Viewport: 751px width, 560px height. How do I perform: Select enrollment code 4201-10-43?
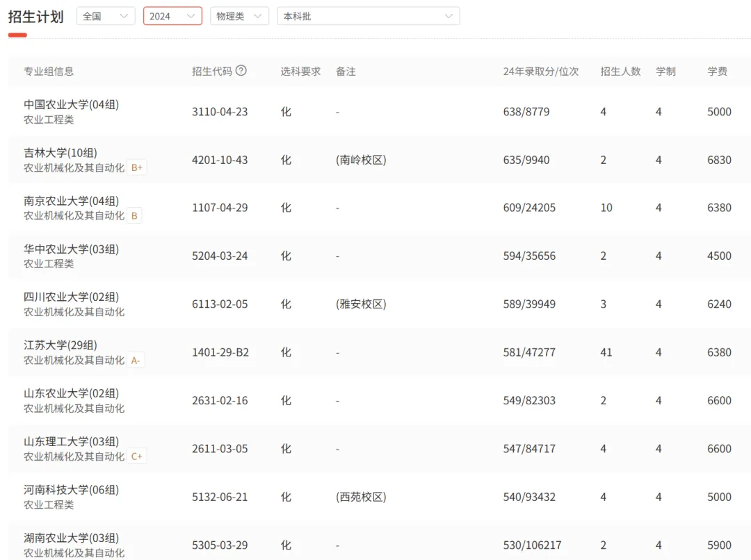pyautogui.click(x=220, y=160)
